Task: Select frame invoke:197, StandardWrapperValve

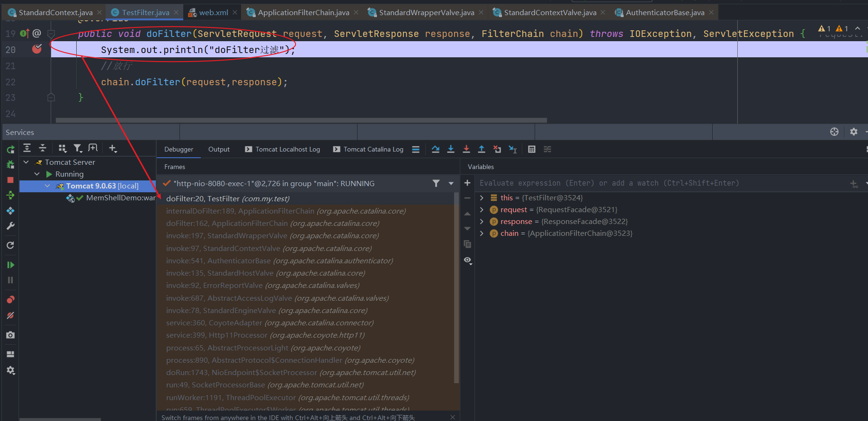Action: [x=305, y=235]
